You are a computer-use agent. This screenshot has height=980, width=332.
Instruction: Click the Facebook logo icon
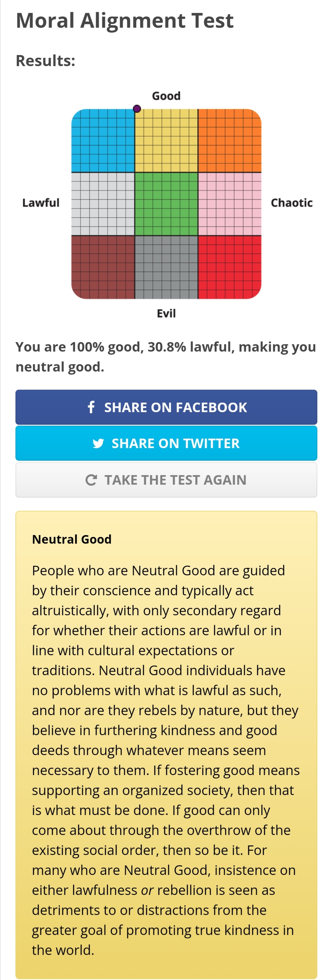click(x=91, y=407)
